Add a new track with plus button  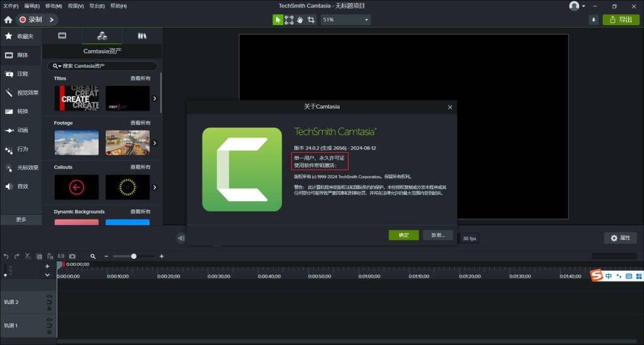(47, 266)
